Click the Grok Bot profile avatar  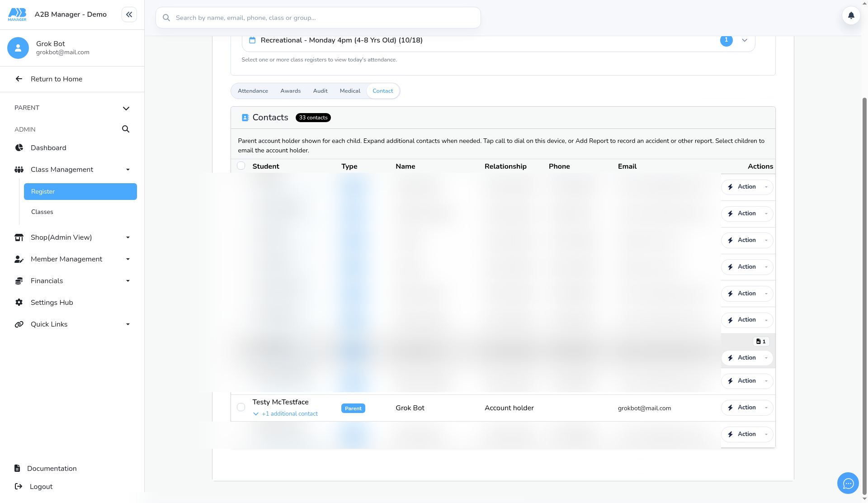click(x=18, y=48)
